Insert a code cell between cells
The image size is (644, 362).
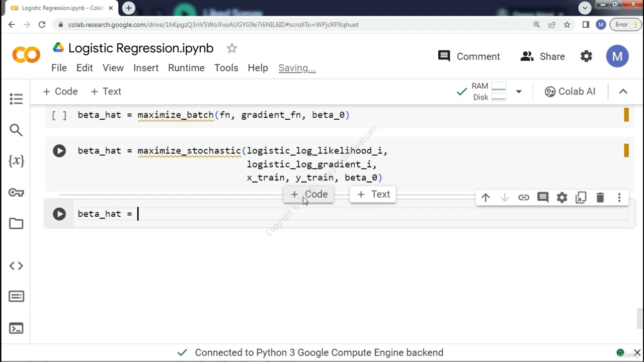coord(309,194)
